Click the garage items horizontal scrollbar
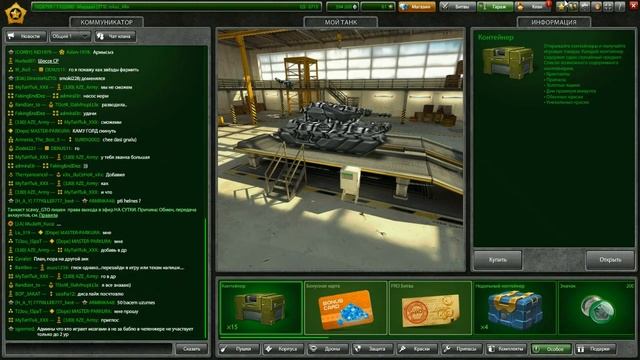640x360 pixels. [x=273, y=338]
